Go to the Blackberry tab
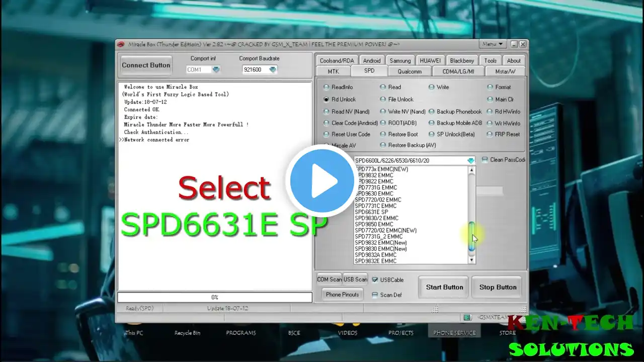644x362 pixels. (462, 60)
